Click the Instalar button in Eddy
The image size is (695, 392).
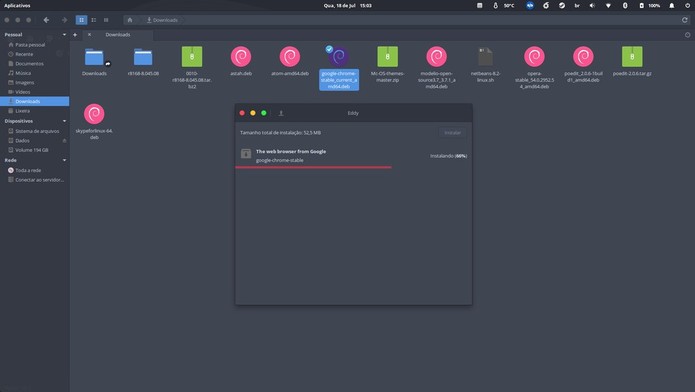pos(453,133)
